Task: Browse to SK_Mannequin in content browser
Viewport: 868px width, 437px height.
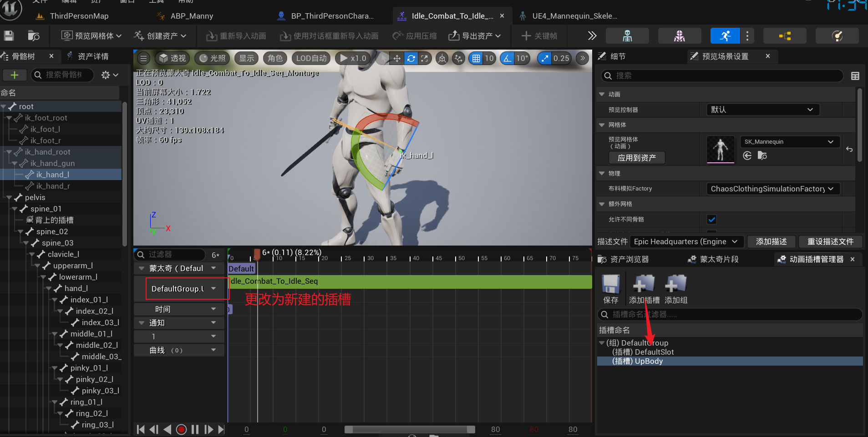Action: [x=762, y=156]
